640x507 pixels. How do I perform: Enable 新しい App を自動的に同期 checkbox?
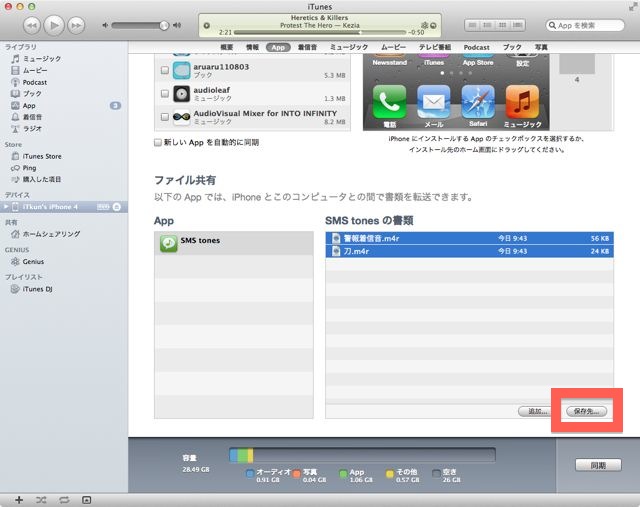click(x=158, y=142)
